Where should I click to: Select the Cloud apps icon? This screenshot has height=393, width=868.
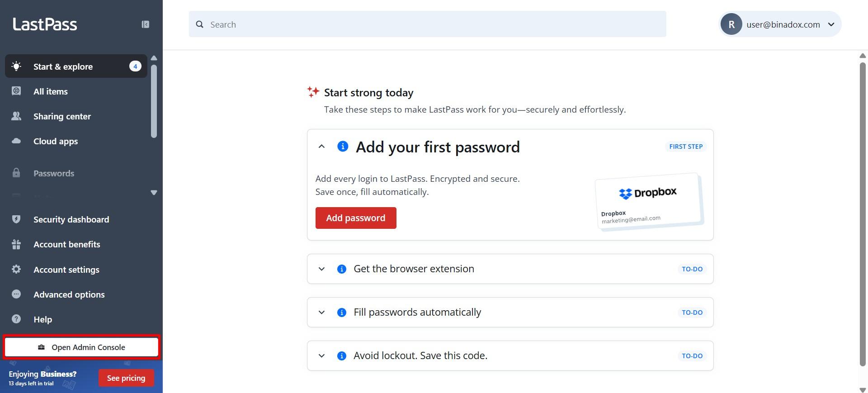pyautogui.click(x=16, y=141)
